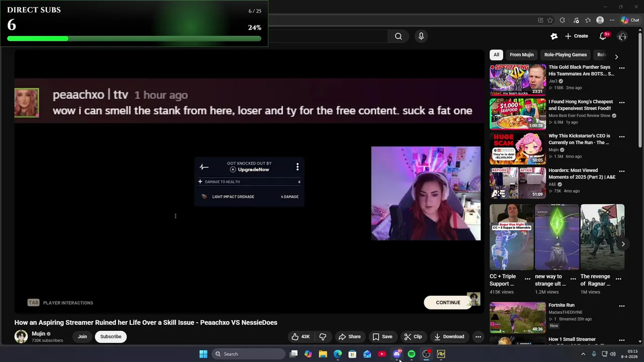Viewport: 644px width, 362px height.
Task: Open the Windows Start menu
Action: [203, 354]
